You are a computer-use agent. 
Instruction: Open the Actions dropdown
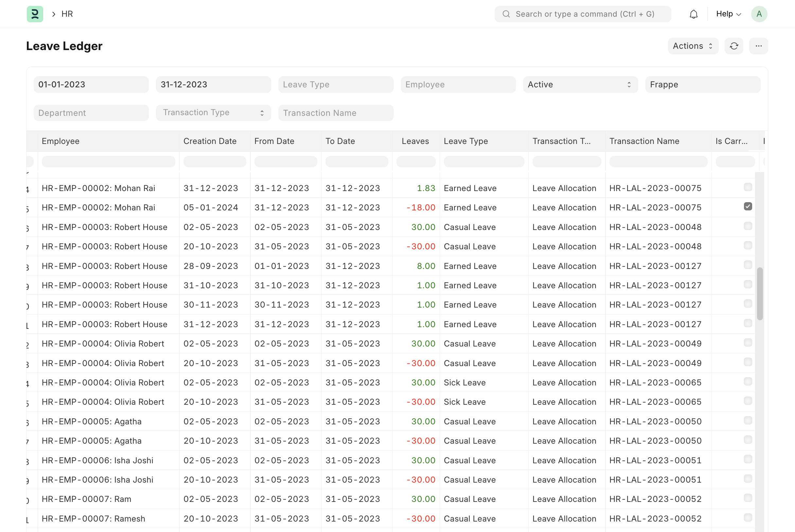coord(693,46)
